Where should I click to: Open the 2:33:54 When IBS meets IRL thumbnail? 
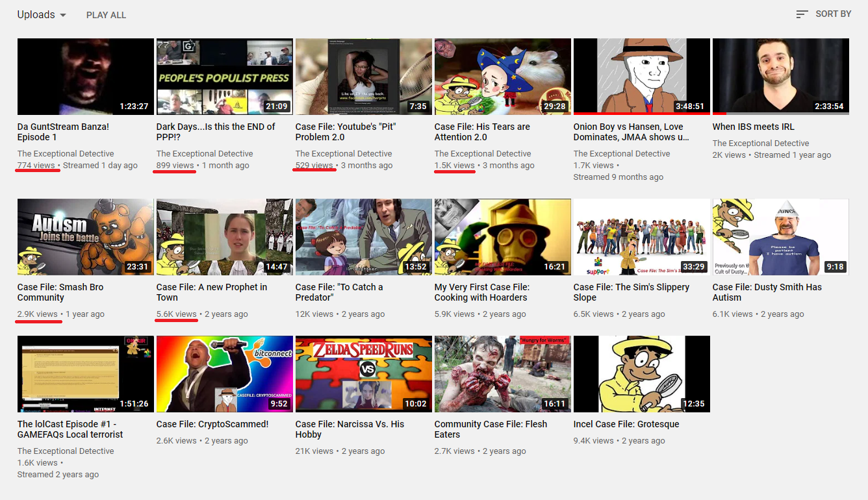click(781, 77)
